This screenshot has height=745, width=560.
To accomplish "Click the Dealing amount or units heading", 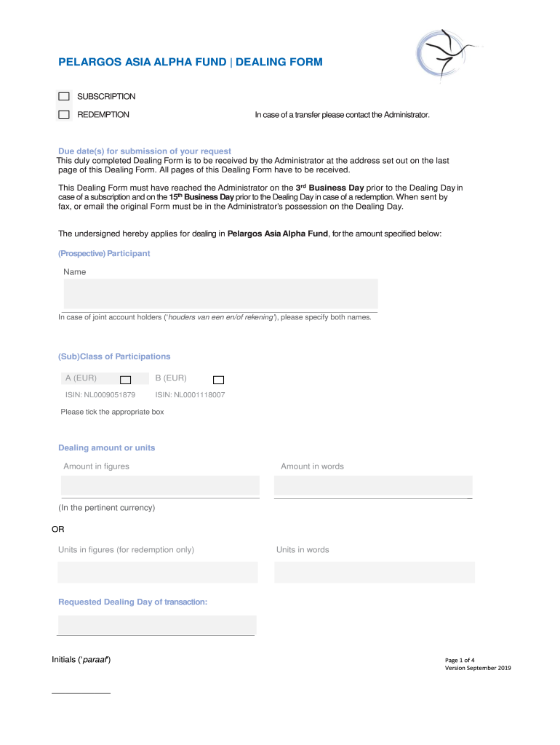I will [106, 447].
